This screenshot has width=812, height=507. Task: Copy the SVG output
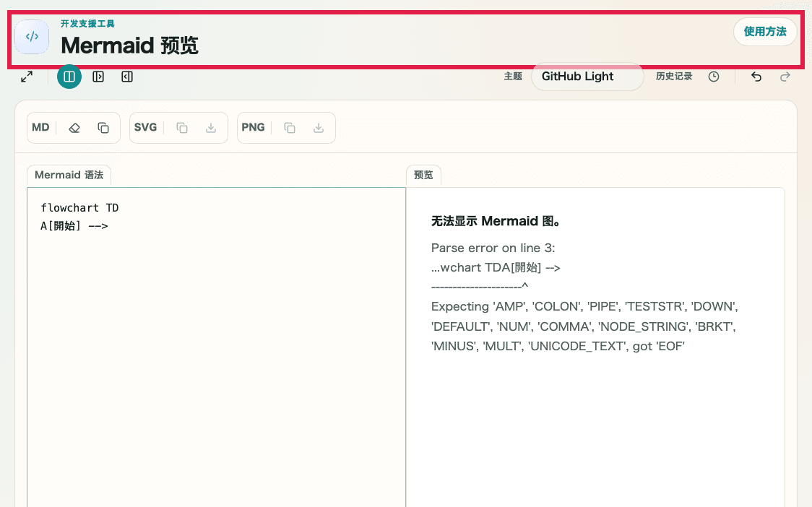tap(183, 127)
